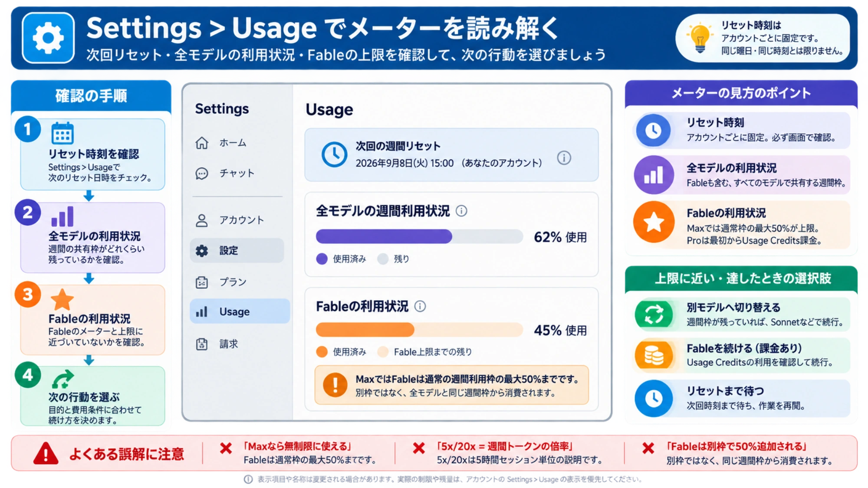The image size is (868, 488).
Task: Click the 45% 使用 value
Action: click(x=560, y=330)
